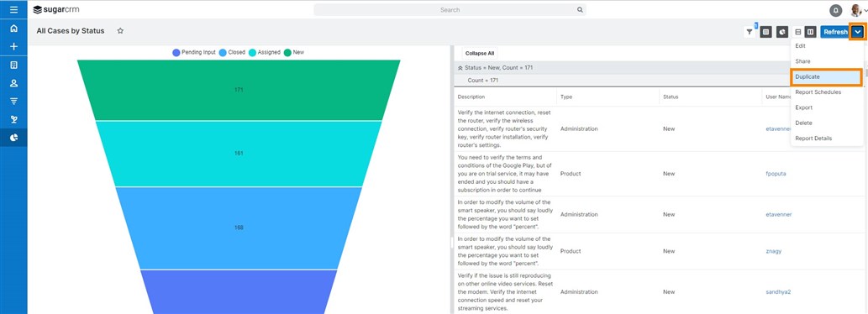Sort by Description column header
The width and height of the screenshot is (868, 314).
coord(471,97)
